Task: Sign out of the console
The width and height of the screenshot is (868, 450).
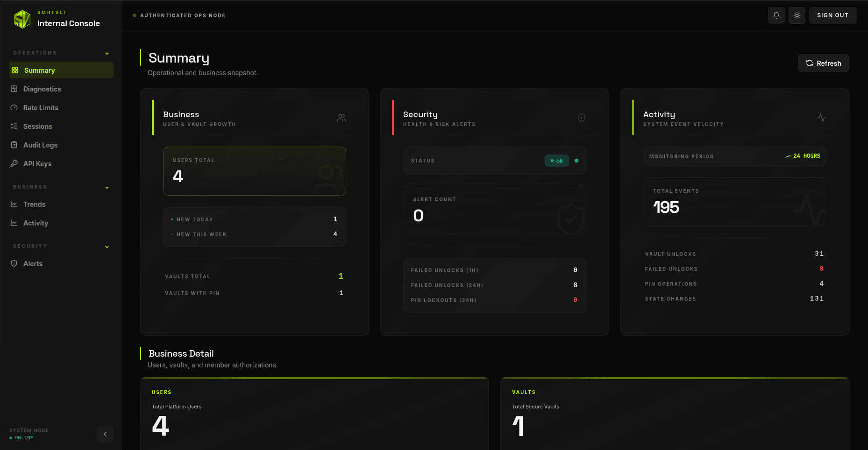Action: tap(832, 15)
